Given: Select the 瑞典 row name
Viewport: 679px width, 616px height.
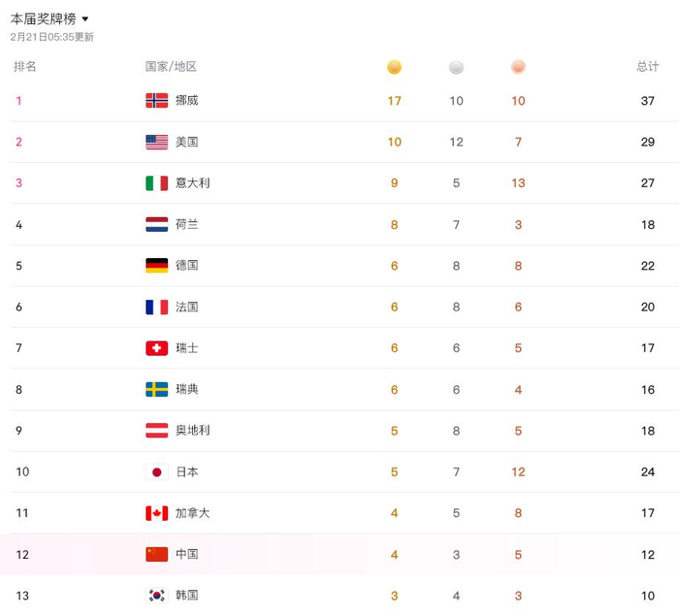Looking at the screenshot, I should 187,389.
